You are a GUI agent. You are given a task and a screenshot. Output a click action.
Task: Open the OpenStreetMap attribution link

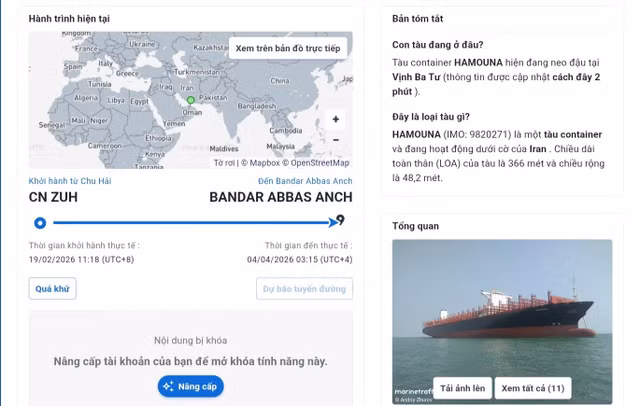pyautogui.click(x=319, y=162)
